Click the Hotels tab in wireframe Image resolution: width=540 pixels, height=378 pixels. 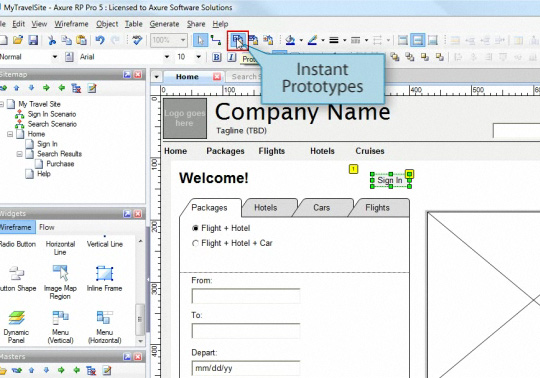point(266,208)
